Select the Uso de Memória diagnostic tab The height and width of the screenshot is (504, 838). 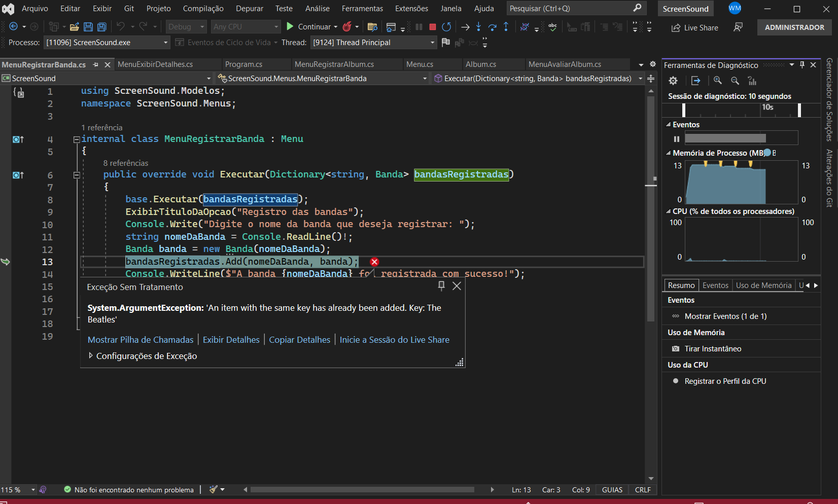point(763,285)
